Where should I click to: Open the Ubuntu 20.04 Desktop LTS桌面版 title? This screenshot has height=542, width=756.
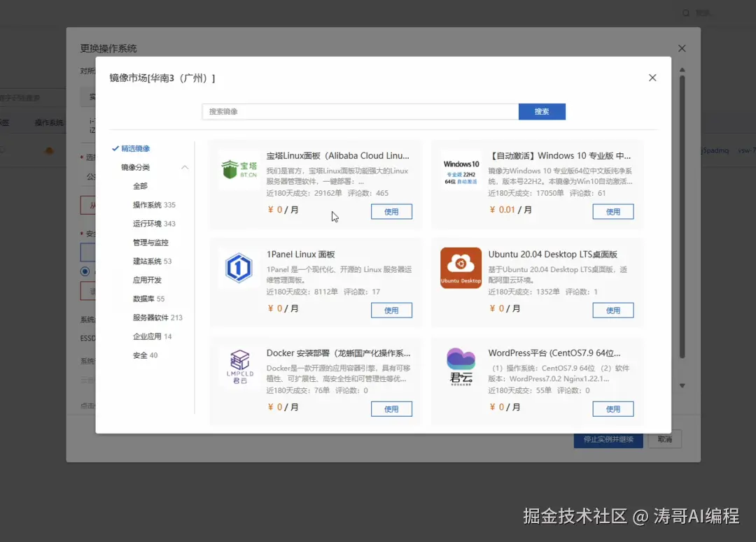(x=552, y=255)
